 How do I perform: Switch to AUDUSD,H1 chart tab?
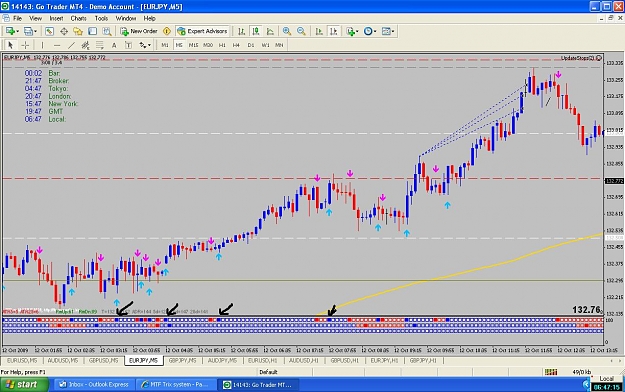[304, 360]
